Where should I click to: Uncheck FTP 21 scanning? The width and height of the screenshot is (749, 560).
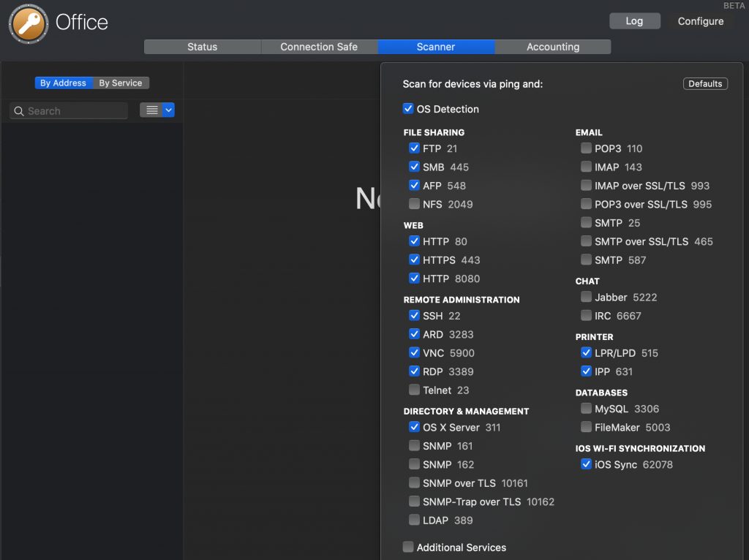(414, 148)
